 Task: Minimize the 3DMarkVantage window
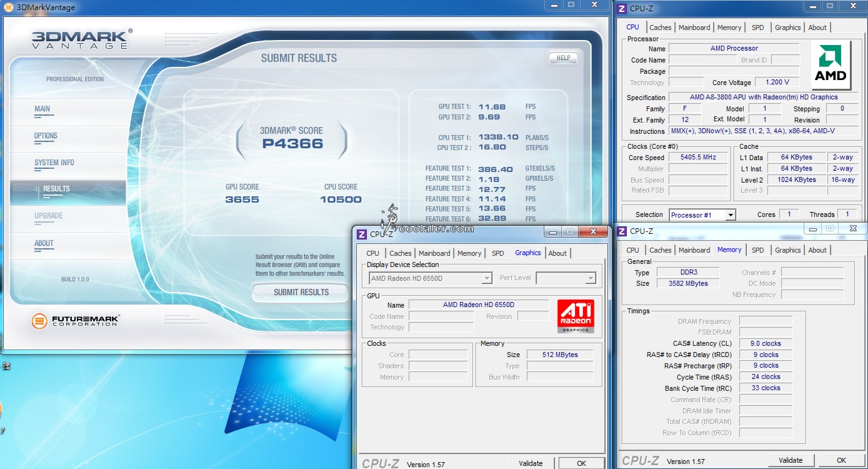[x=553, y=5]
